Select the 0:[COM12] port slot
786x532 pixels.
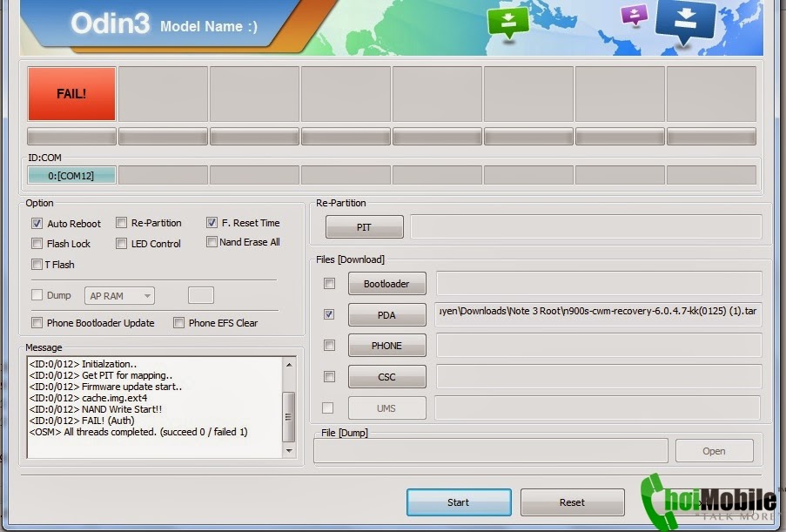[x=71, y=176]
